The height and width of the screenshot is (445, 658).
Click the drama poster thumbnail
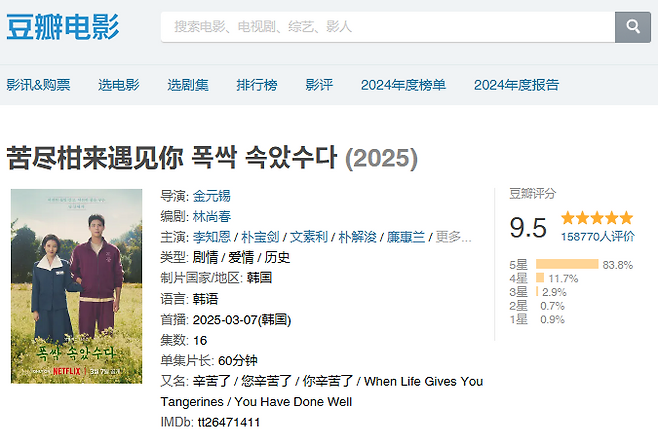click(x=76, y=286)
